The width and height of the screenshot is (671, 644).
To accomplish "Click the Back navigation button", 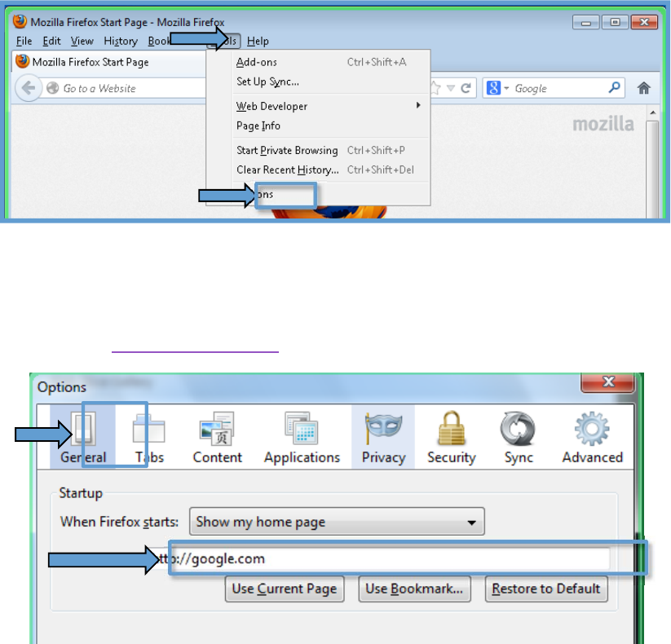I will [29, 88].
